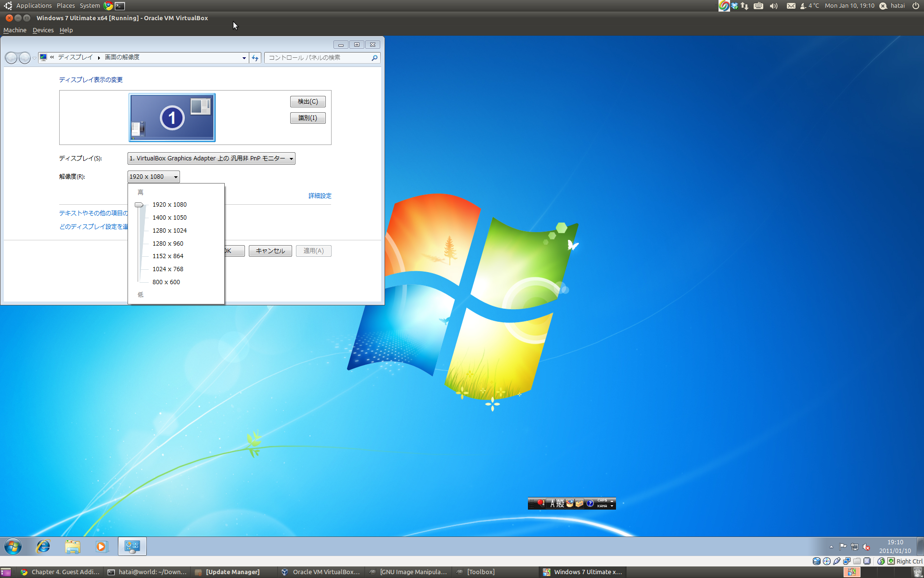Click Ubuntu volume indicator in top panel
The height and width of the screenshot is (578, 924).
tap(774, 6)
